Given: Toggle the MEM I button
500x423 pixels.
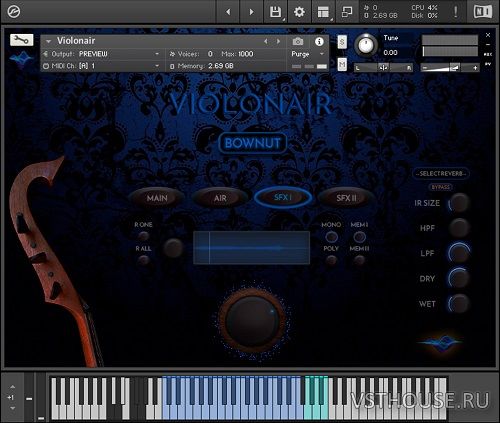Looking at the screenshot, I should [x=359, y=237].
